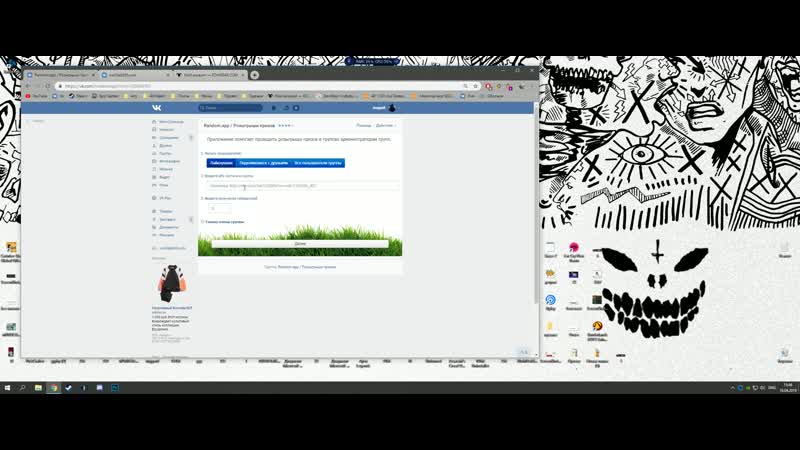The width and height of the screenshot is (800, 450).
Task: Select the Liked (Лайкнувших) filter button
Action: [221, 163]
